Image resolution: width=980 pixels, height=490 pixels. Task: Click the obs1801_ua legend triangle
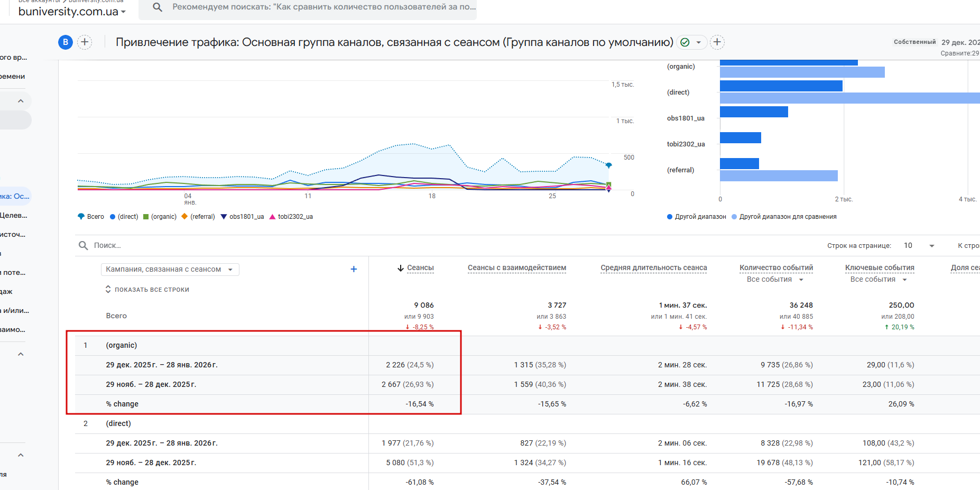224,217
